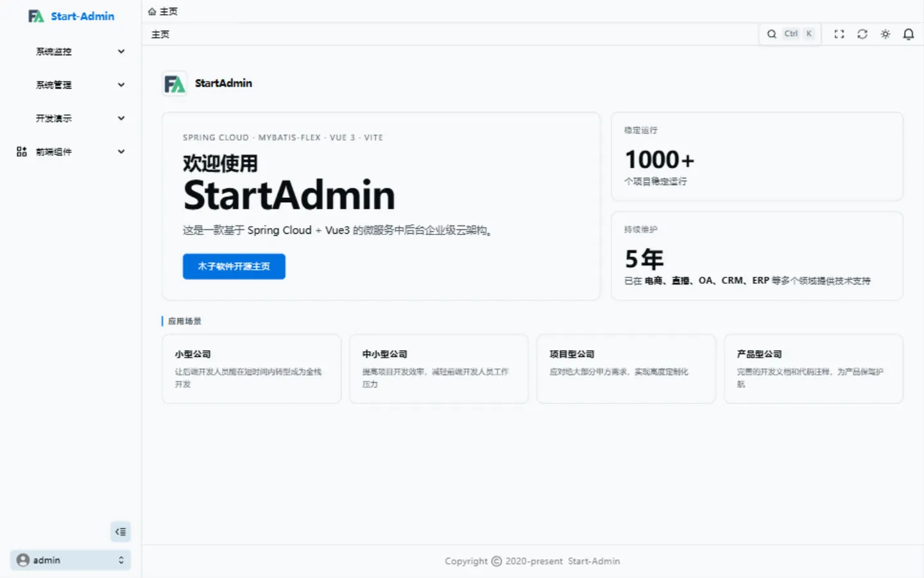924x578 pixels.
Task: Click the 1000+ stable projects card
Action: (757, 157)
